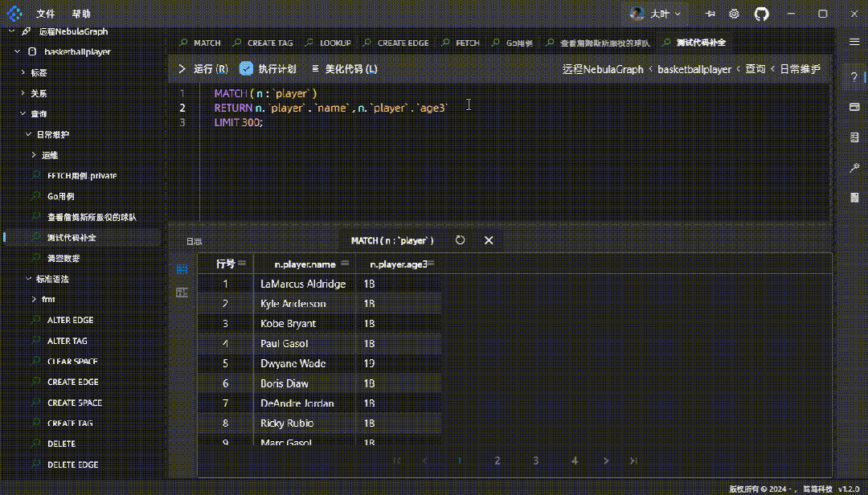The width and height of the screenshot is (868, 495).
Task: Open the 清空数据 query in the tree
Action: (x=63, y=258)
